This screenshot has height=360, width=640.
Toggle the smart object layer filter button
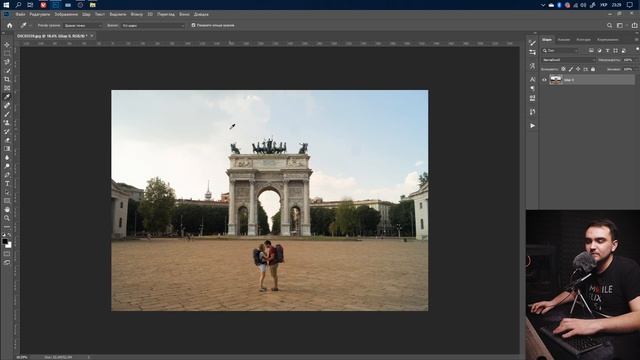pyautogui.click(x=623, y=51)
